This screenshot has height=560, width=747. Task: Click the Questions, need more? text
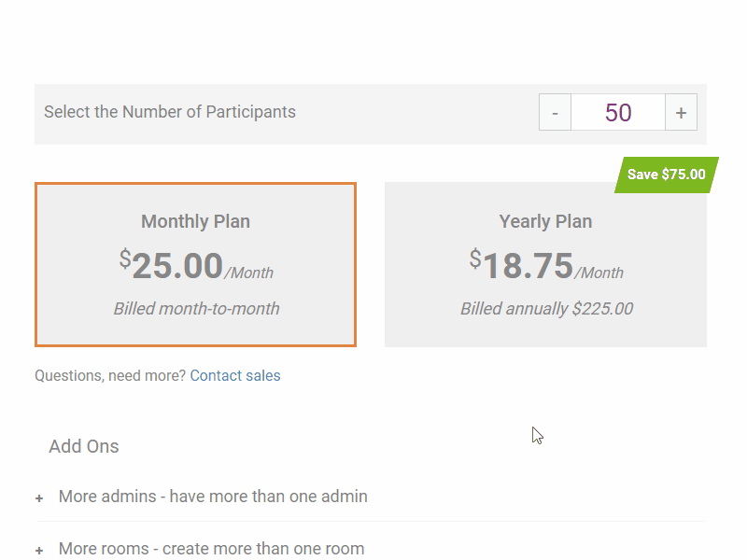pyautogui.click(x=110, y=376)
